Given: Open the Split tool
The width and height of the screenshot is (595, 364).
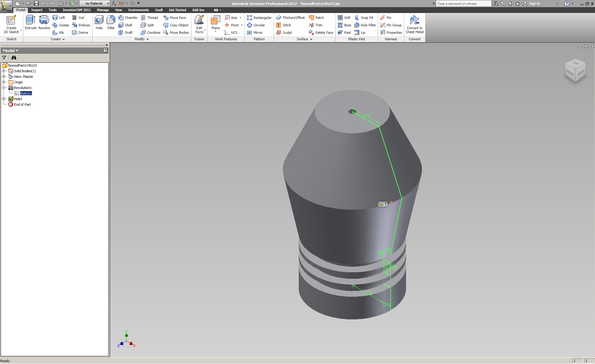Looking at the screenshot, I should [x=147, y=25].
